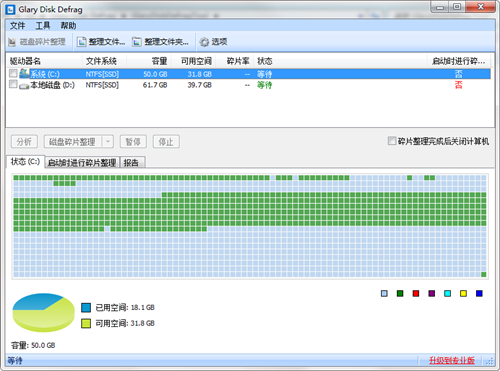Sort by 驱动器名 column header

[44, 61]
